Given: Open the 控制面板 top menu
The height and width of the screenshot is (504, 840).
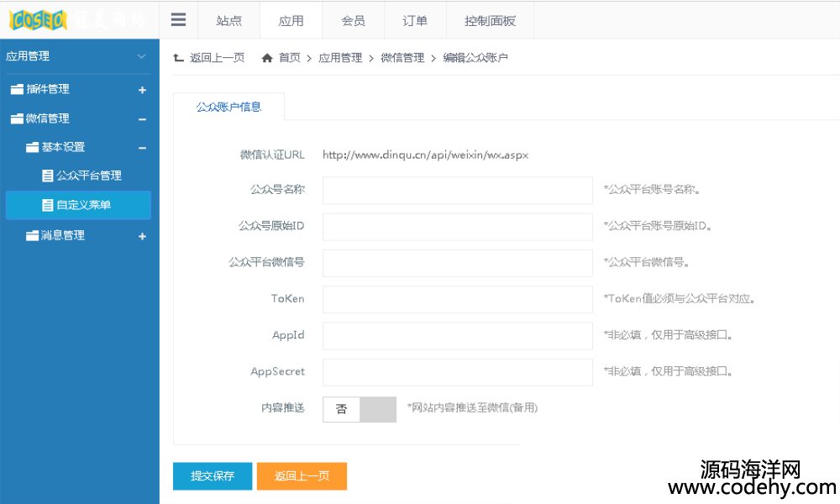Looking at the screenshot, I should (490, 20).
